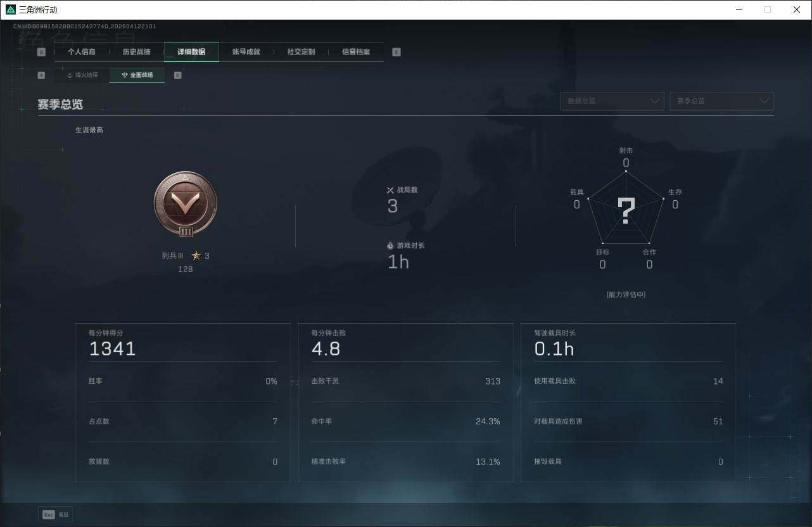Click the 使用载具击败 stat label
This screenshot has height=527, width=812.
point(555,381)
